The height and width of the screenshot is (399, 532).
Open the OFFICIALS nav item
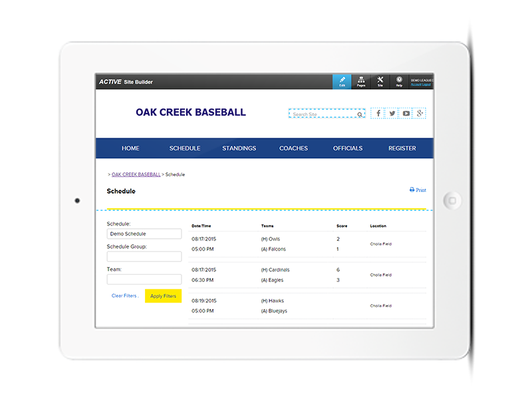point(348,148)
